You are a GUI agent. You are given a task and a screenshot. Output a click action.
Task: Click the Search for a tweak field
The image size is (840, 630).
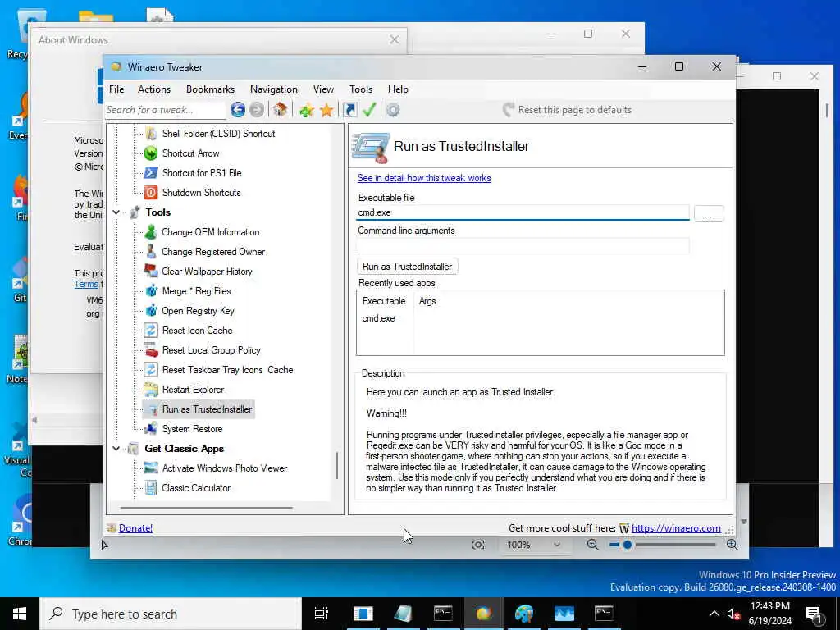click(x=166, y=110)
